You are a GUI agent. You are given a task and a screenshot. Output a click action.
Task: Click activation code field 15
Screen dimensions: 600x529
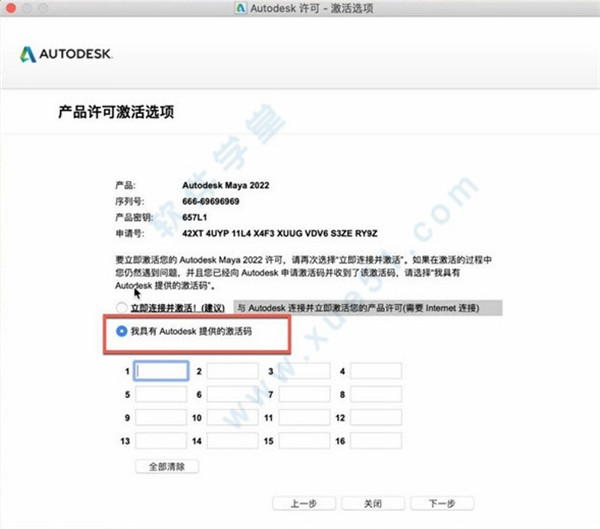304,441
